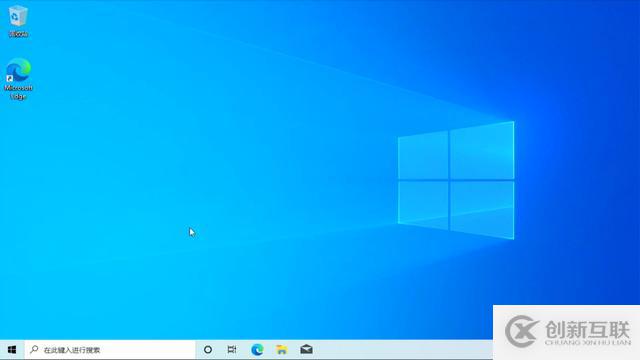Viewport: 640px width, 360px height.
Task: Select the Recycle Bin desktop icon
Action: [x=18, y=16]
